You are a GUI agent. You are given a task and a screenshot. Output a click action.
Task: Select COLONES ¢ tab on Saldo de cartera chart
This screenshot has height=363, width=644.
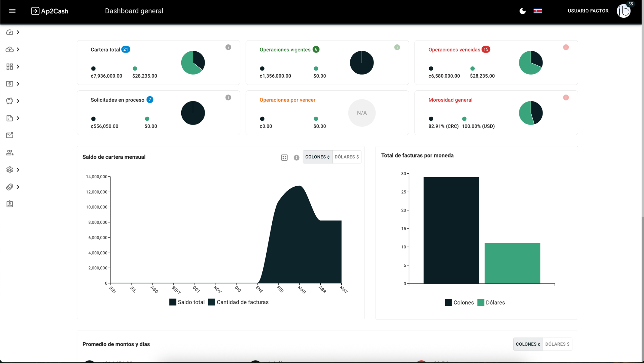point(317,157)
